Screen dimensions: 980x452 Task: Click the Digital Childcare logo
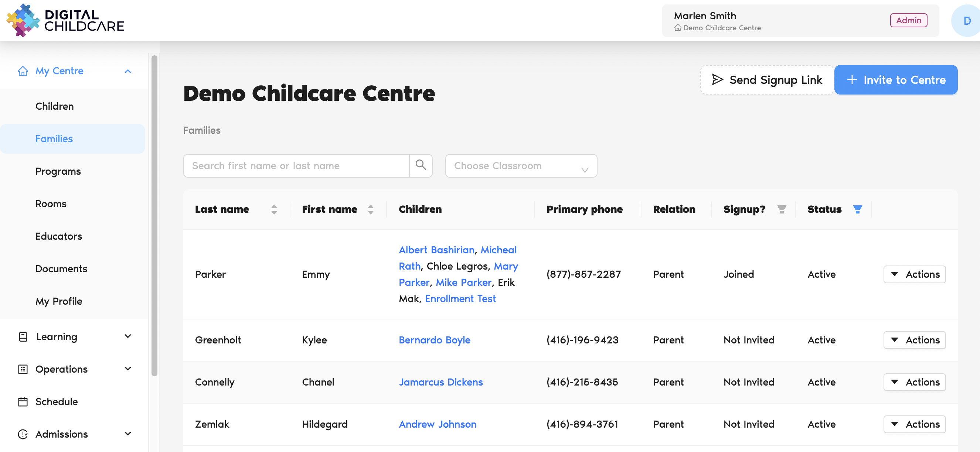(65, 21)
